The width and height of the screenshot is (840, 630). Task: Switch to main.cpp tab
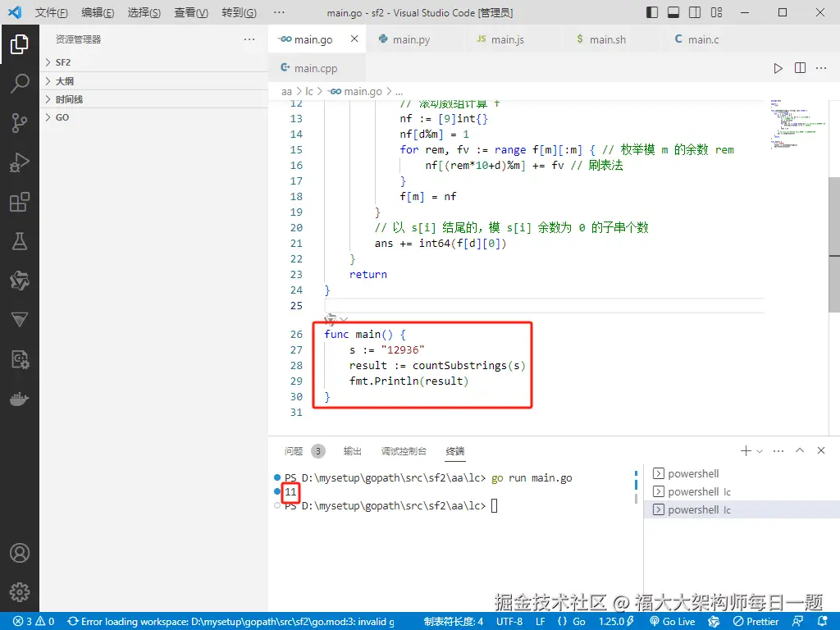pyautogui.click(x=316, y=68)
